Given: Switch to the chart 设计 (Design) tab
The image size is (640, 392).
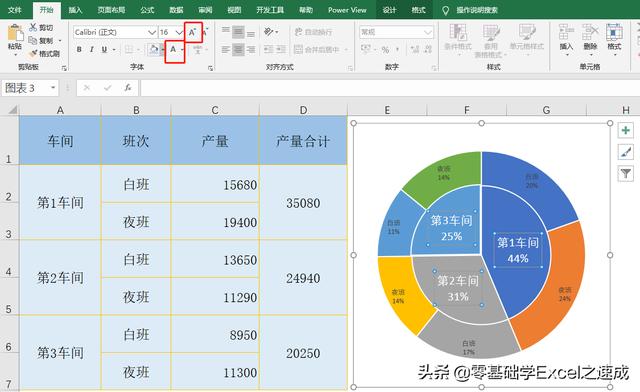Looking at the screenshot, I should [x=389, y=10].
